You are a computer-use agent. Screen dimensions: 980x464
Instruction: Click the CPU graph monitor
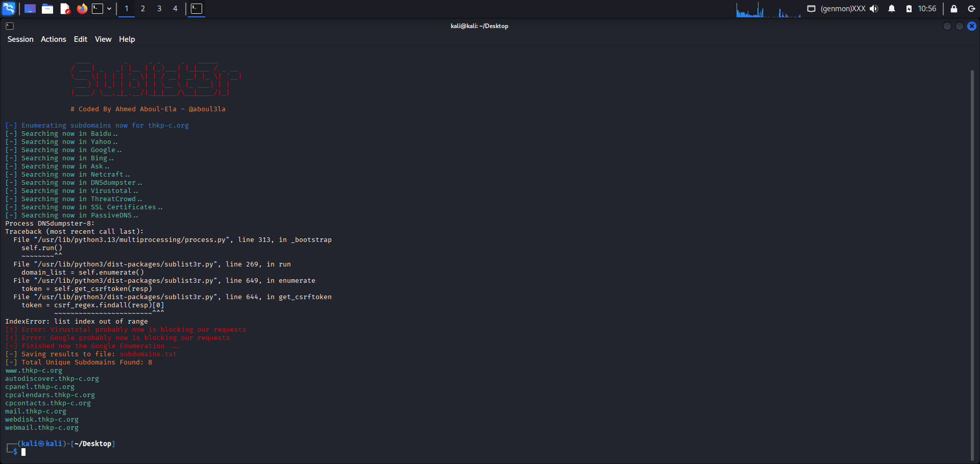pos(769,9)
